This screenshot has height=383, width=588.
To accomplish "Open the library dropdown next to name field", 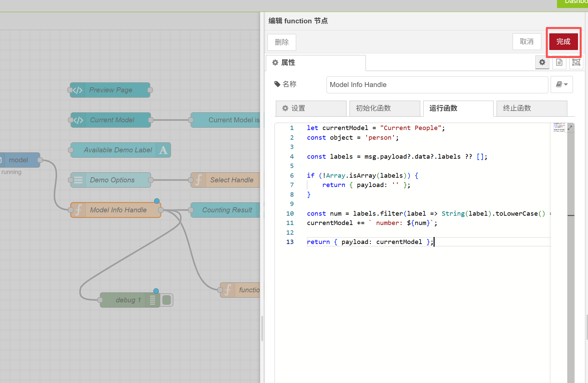I will coord(562,85).
